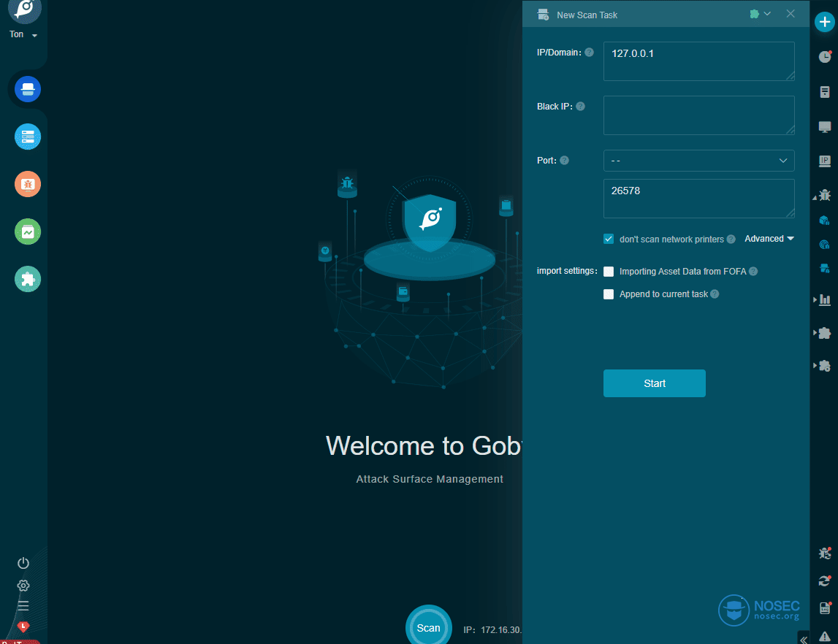Collapse the right sidebar with double chevron
The image size is (838, 644).
point(804,639)
